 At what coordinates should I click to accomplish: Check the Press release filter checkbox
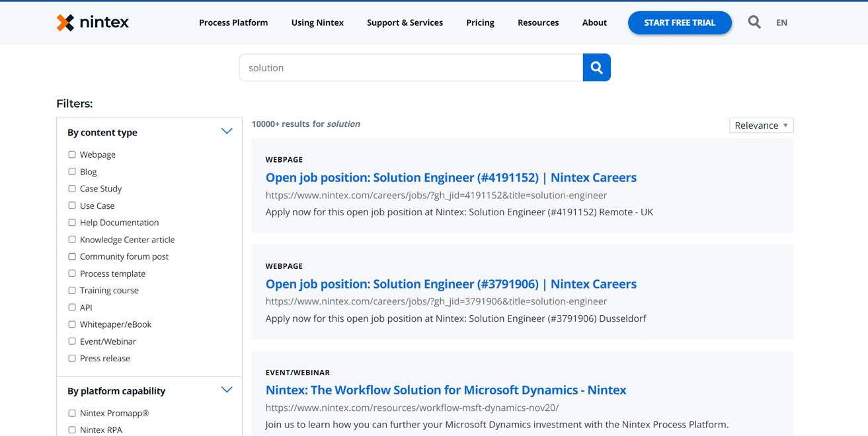click(72, 359)
